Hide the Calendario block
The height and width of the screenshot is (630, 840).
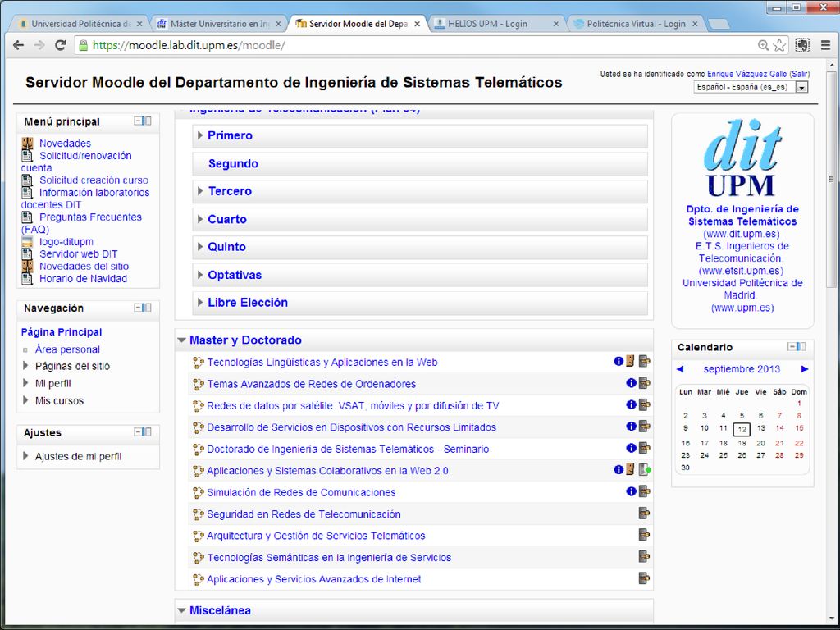click(792, 347)
